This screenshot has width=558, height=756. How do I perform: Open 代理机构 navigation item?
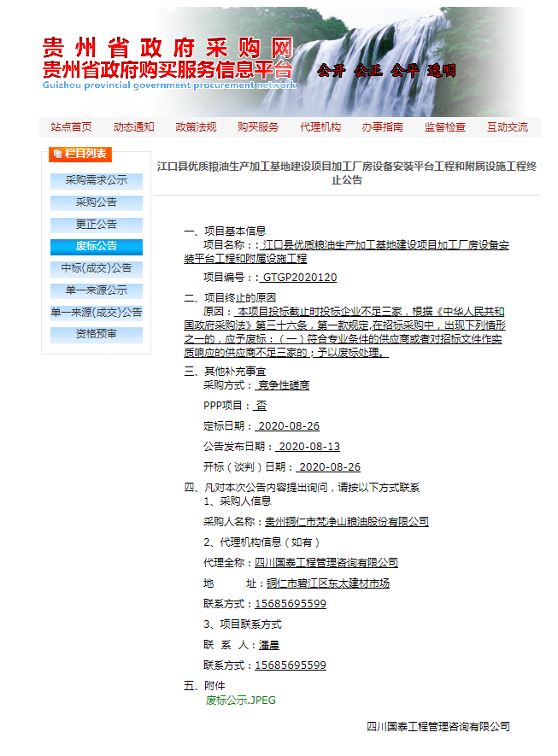pos(320,127)
